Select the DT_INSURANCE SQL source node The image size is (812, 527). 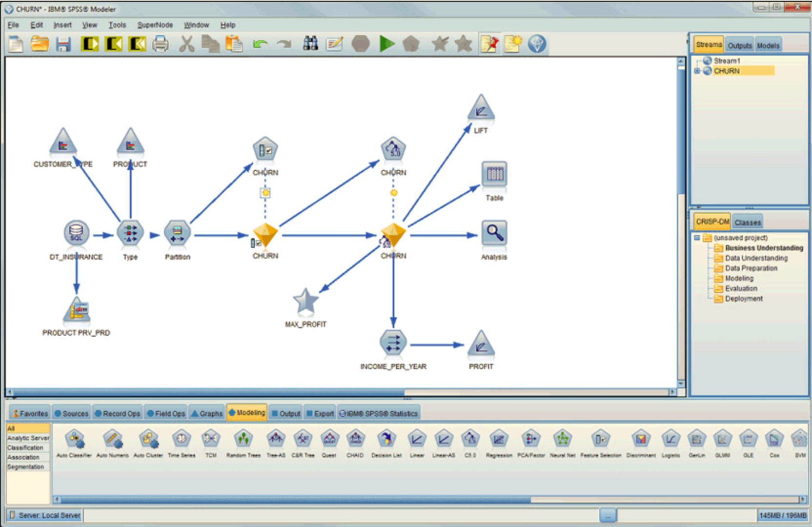pyautogui.click(x=77, y=233)
